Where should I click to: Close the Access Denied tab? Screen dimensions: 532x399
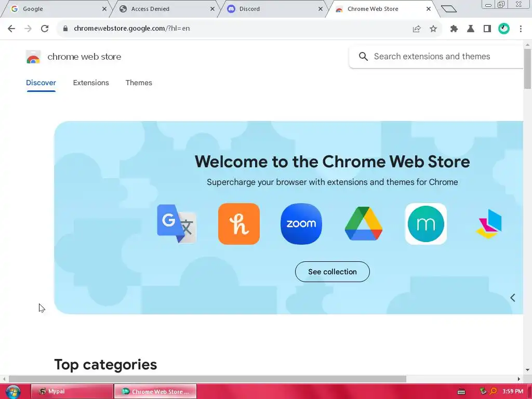tap(212, 9)
